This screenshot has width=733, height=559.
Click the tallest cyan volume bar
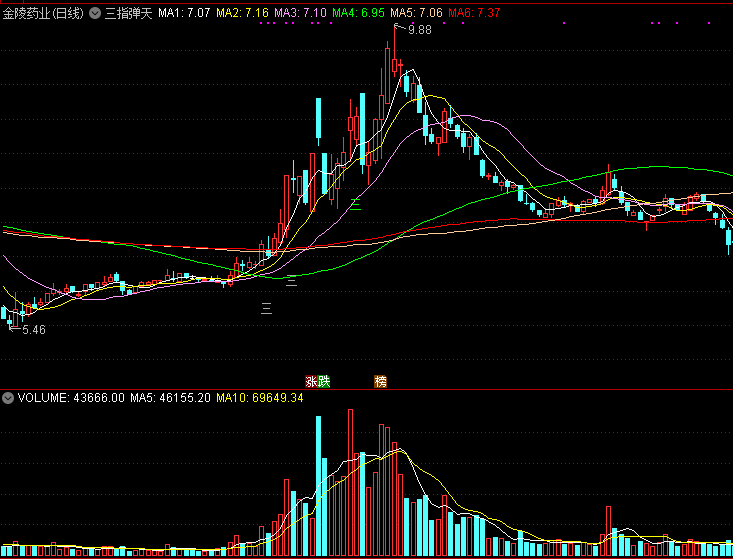tap(318, 486)
